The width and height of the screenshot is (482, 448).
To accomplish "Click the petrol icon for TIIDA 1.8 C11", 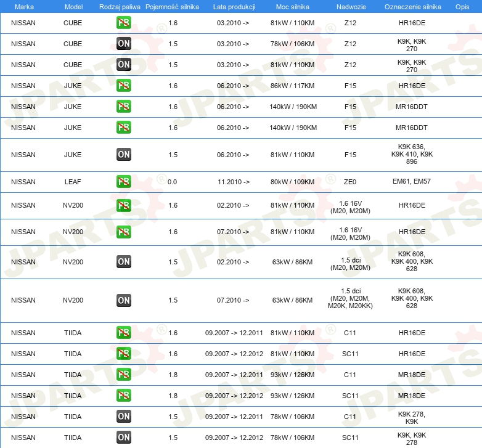I will 123,375.
